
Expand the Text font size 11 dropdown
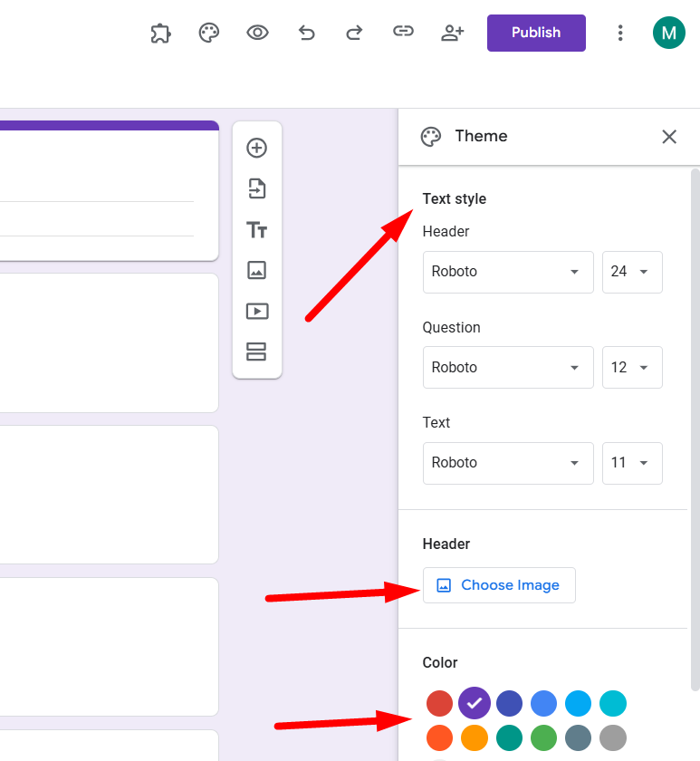point(631,462)
